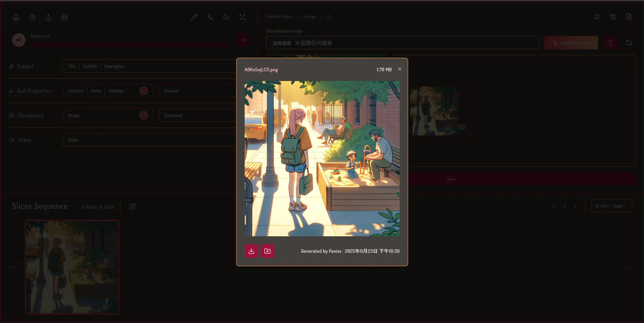
Task: Open the generation settings sliders icon
Action: 610,43
